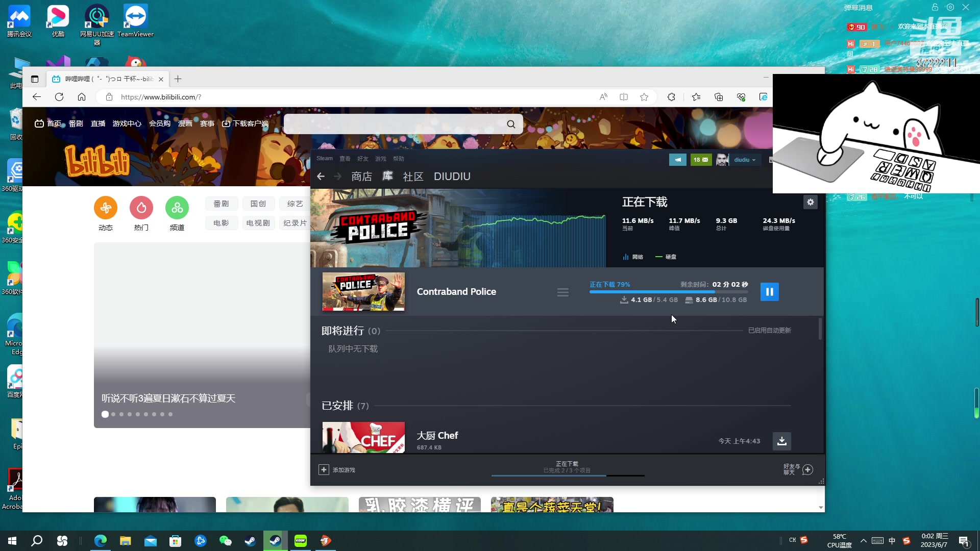This screenshot has width=980, height=551.
Task: Open File Explorer from the taskbar
Action: point(126,541)
